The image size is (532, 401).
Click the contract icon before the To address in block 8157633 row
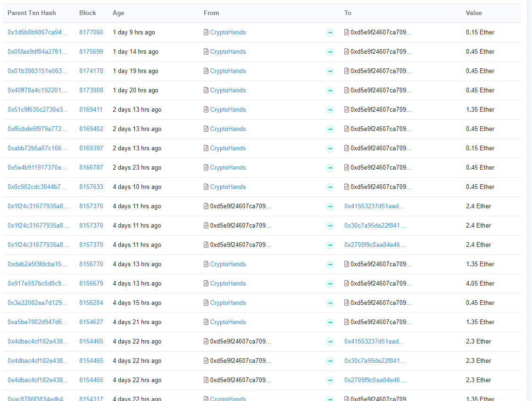(346, 187)
